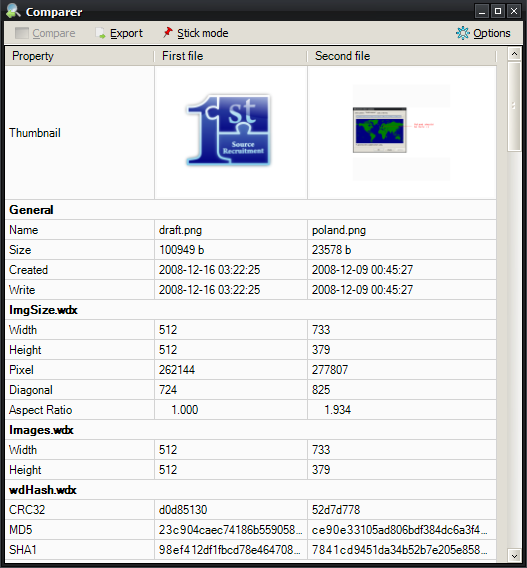527x568 pixels.
Task: Click the Export toolbar icon
Action: point(100,33)
